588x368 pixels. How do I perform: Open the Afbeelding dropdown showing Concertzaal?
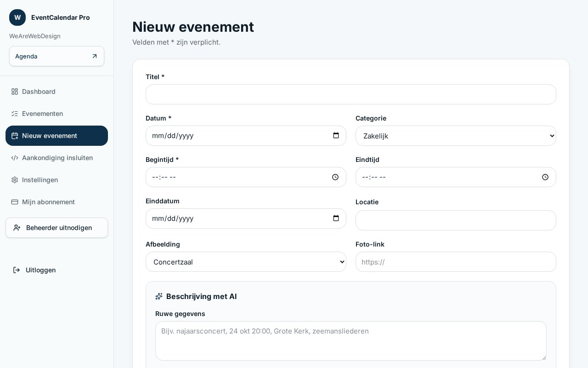pyautogui.click(x=246, y=262)
